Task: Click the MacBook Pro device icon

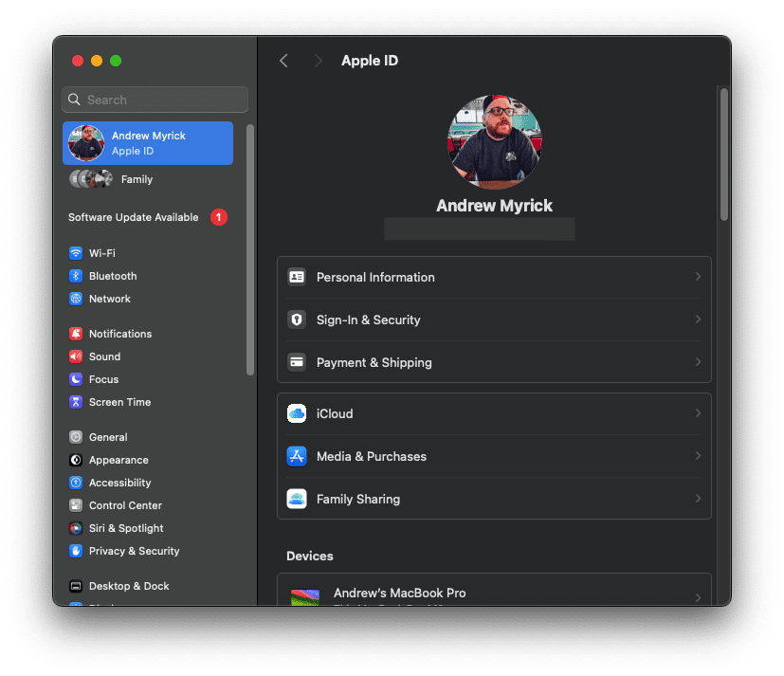Action: tap(305, 597)
